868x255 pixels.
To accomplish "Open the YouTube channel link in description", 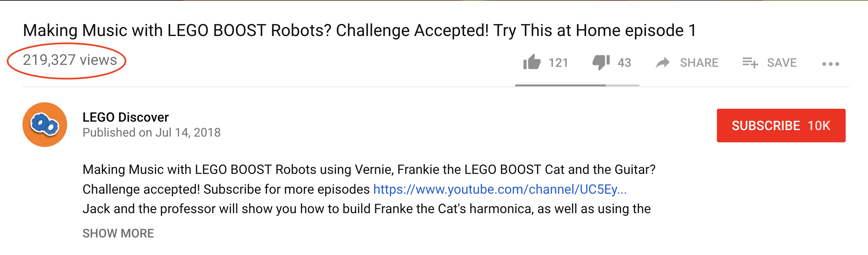I will coord(500,189).
